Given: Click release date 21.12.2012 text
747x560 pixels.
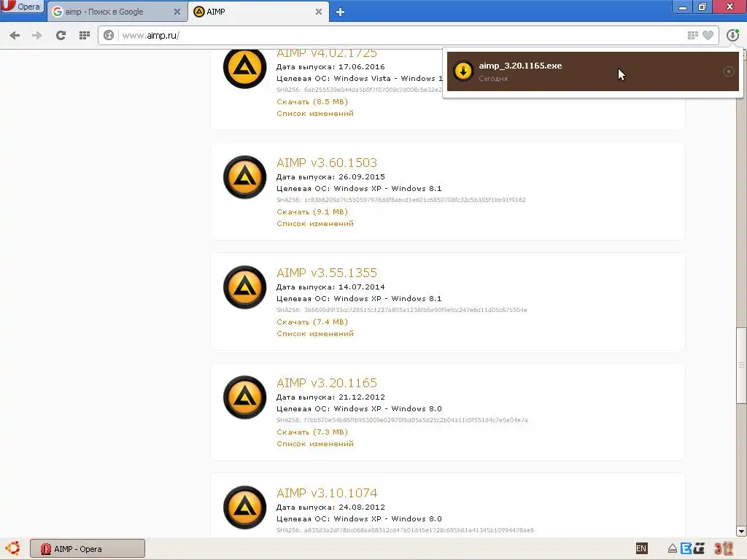Looking at the screenshot, I should coord(362,397).
